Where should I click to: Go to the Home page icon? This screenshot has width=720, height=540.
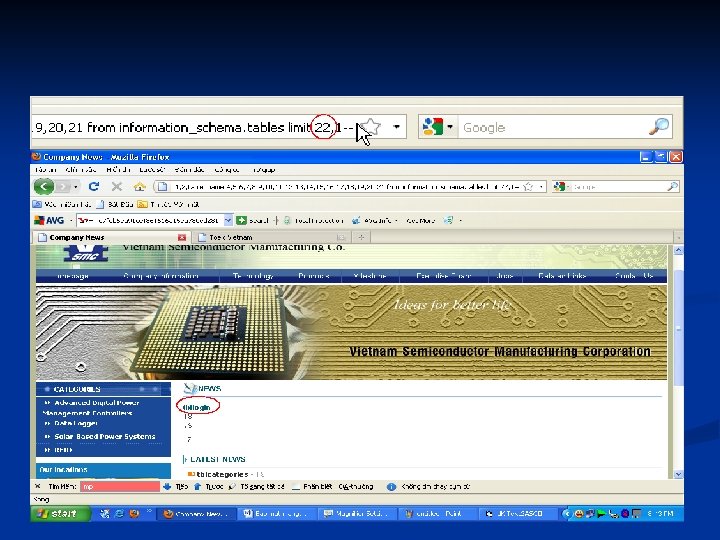pos(140,186)
